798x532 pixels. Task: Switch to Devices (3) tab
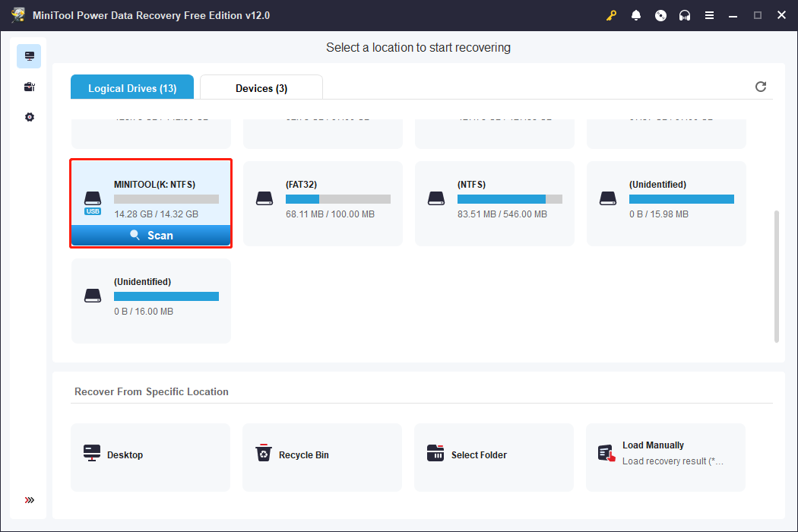261,87
